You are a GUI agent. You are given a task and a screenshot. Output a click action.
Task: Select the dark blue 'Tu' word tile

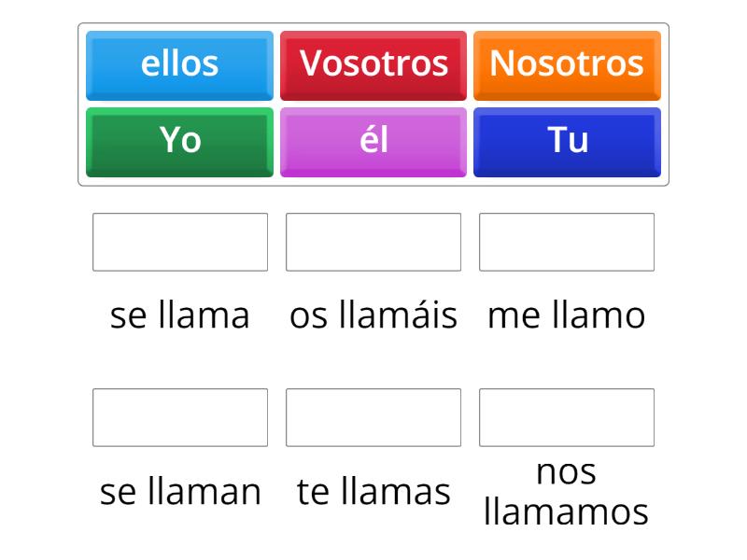(567, 141)
